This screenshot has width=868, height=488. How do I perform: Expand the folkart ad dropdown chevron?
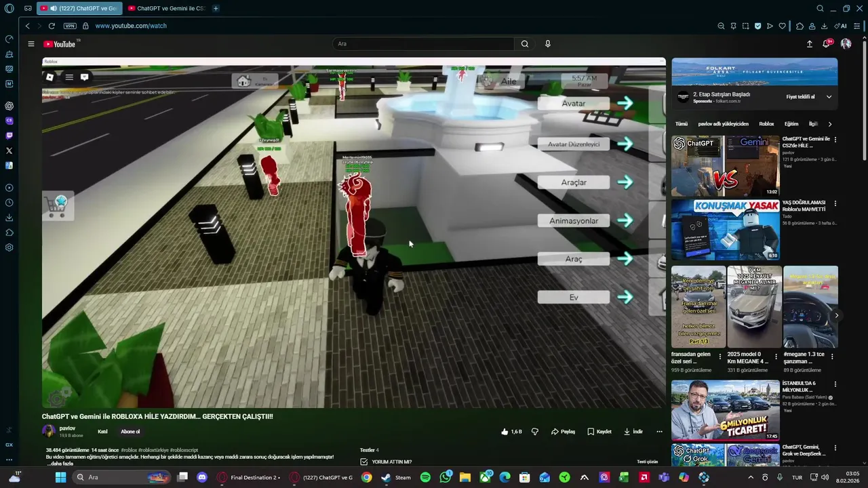click(829, 97)
